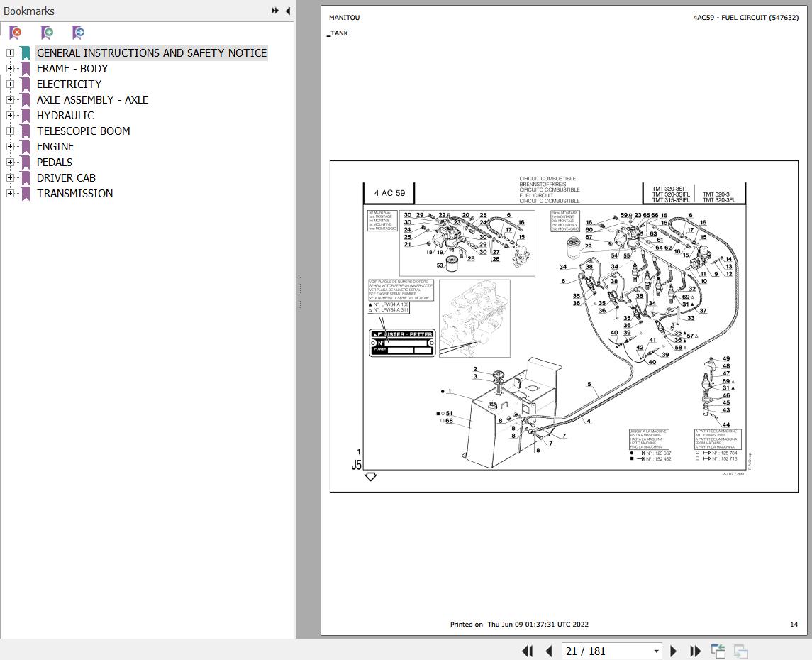Open the page number dropdown arrow

coord(656,651)
